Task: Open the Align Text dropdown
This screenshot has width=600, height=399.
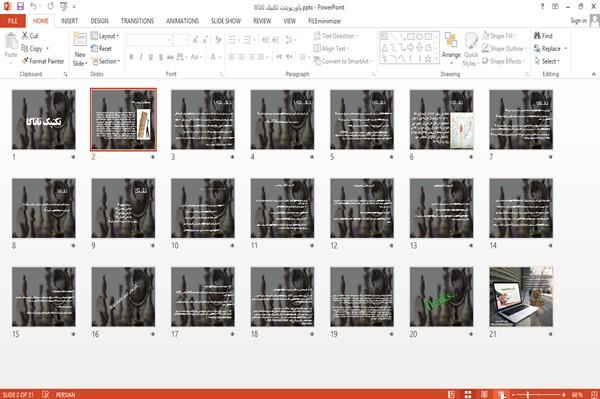Action: click(x=331, y=49)
